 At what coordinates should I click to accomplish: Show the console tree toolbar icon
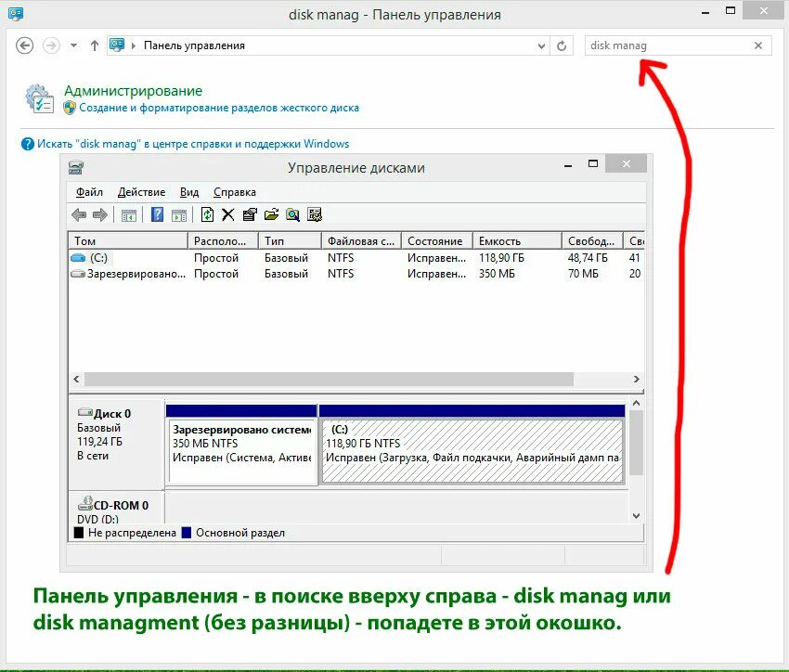[x=129, y=215]
